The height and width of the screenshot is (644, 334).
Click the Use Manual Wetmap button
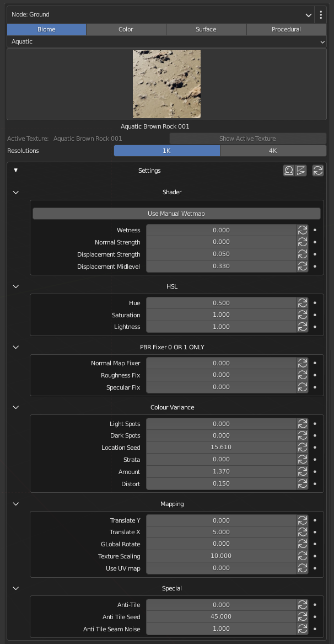click(x=176, y=214)
